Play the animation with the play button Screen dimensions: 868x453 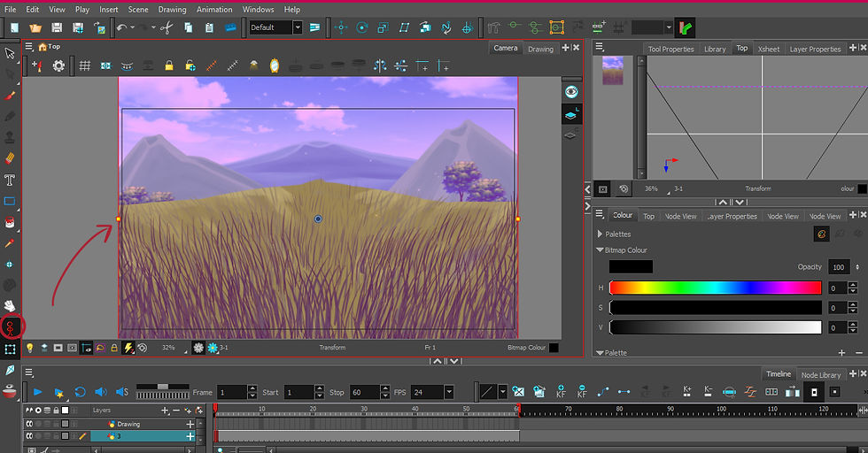[x=37, y=392]
